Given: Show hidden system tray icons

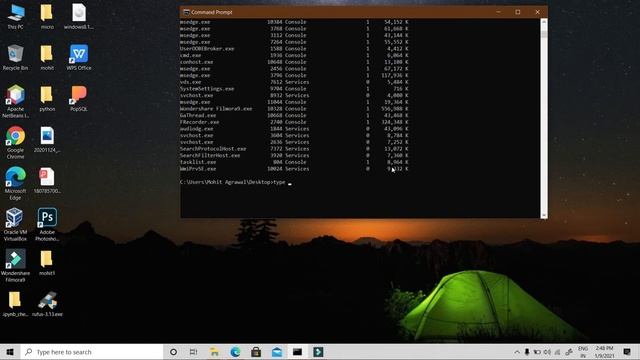Looking at the screenshot, I should pyautogui.click(x=517, y=352).
